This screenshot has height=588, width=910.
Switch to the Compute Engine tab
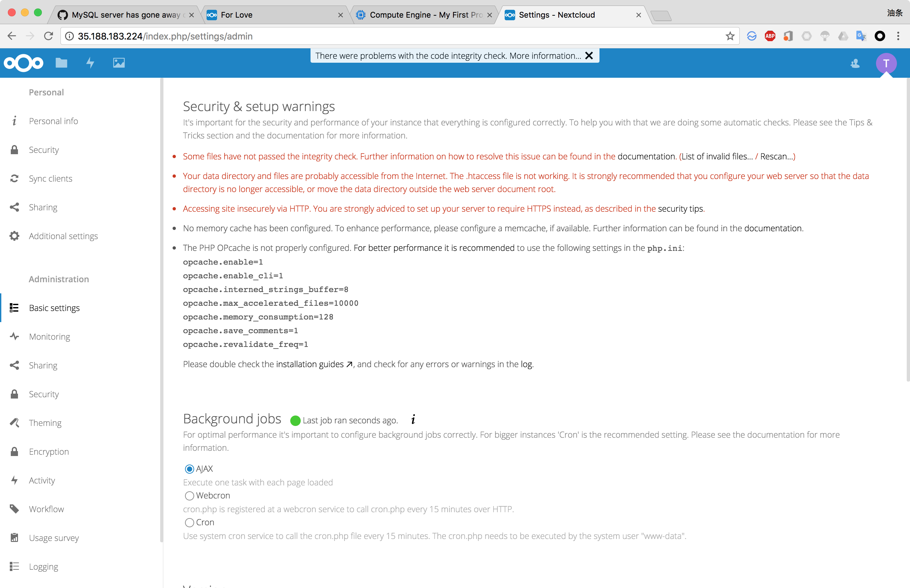click(424, 15)
